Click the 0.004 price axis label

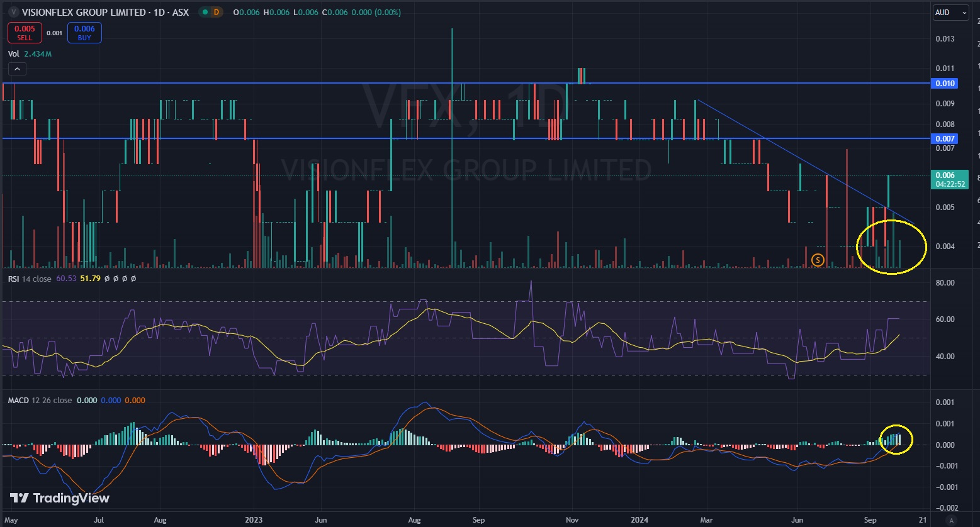click(945, 246)
